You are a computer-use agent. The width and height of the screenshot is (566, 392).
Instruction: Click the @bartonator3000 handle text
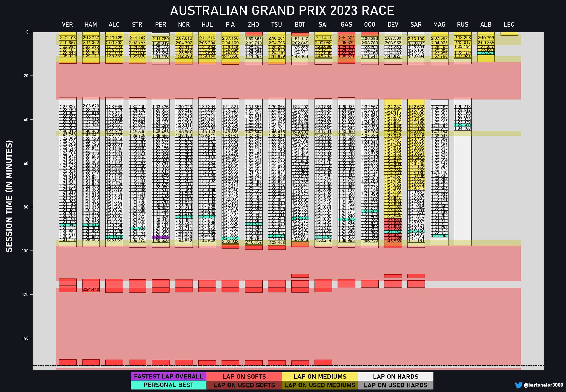tap(543, 385)
